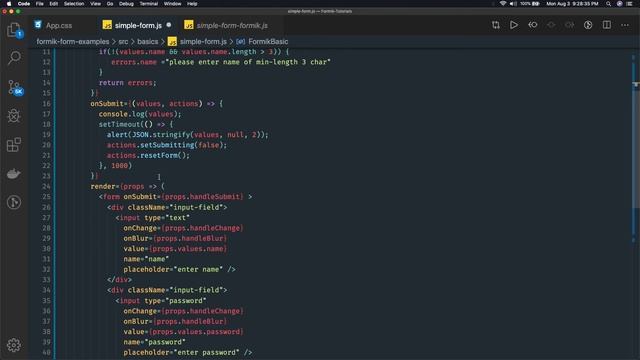Open the Debug view bug icon
The height and width of the screenshot is (360, 640).
[14, 116]
